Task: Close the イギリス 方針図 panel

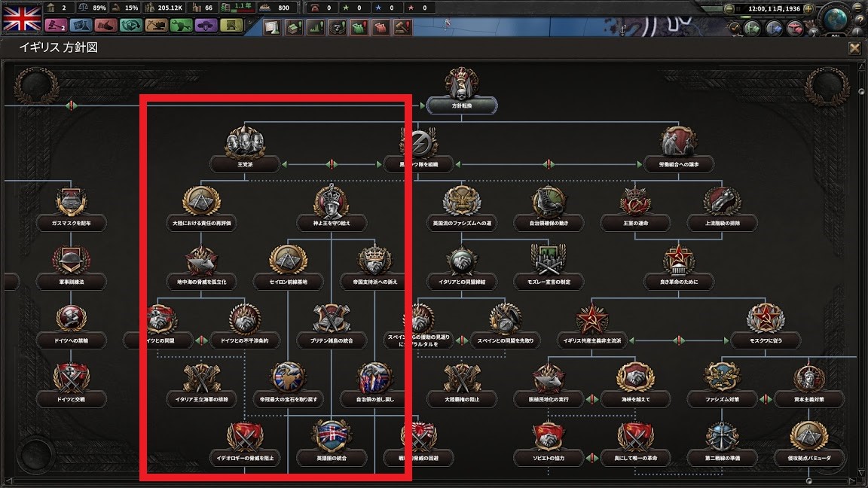Action: tap(854, 48)
